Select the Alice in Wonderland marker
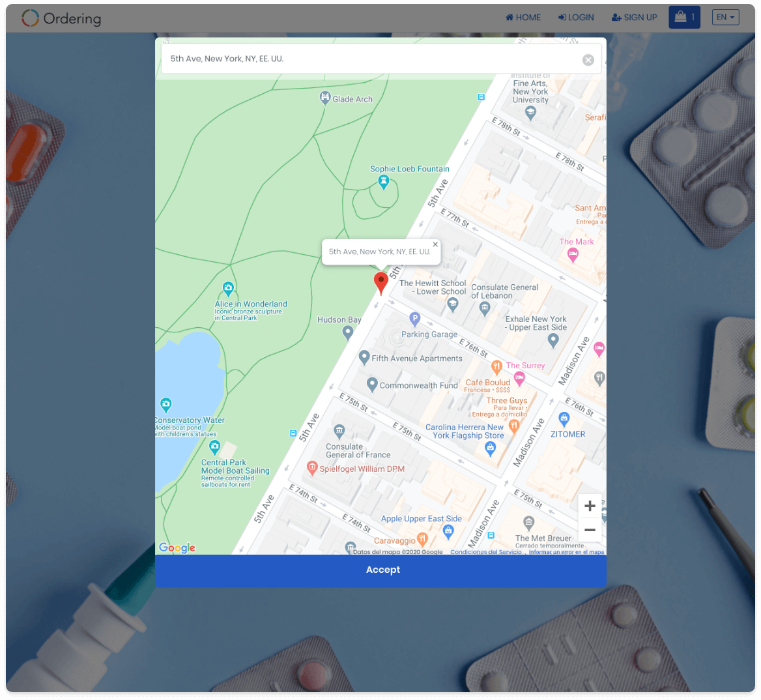The height and width of the screenshot is (700, 761). point(228,288)
